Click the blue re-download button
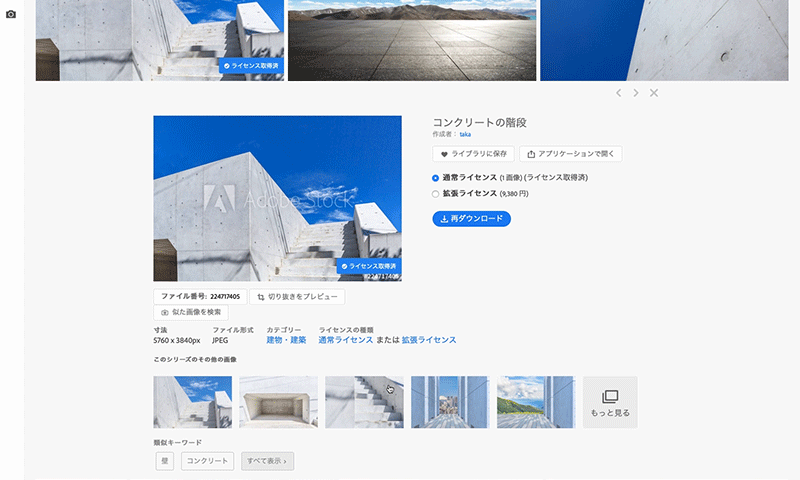 [x=471, y=219]
